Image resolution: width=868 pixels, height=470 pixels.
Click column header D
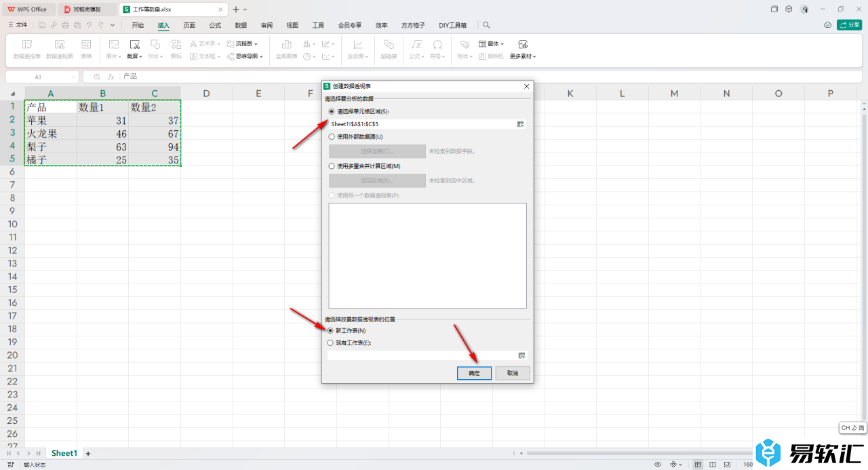coord(206,94)
